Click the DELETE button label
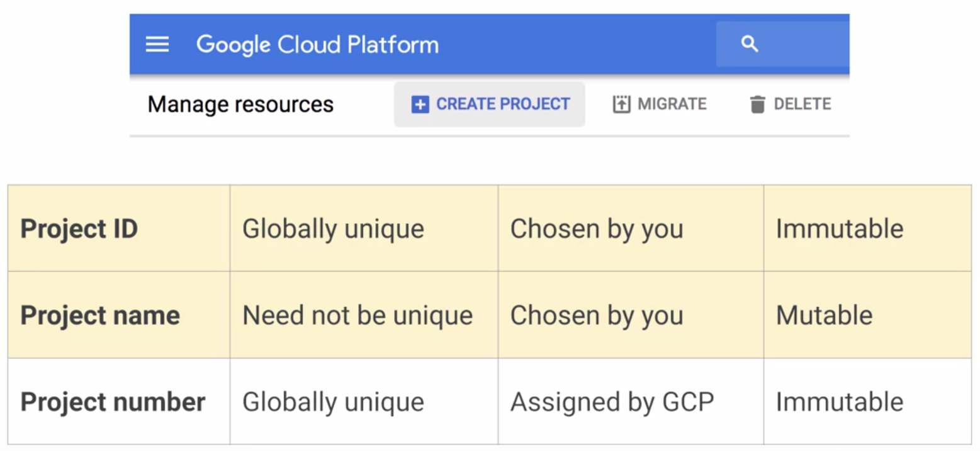 (803, 104)
